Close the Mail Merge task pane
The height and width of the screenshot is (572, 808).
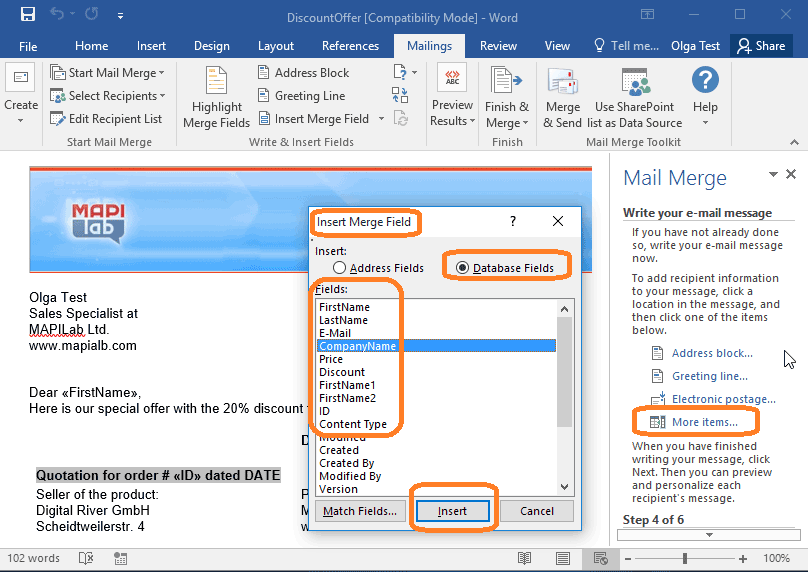(x=791, y=174)
